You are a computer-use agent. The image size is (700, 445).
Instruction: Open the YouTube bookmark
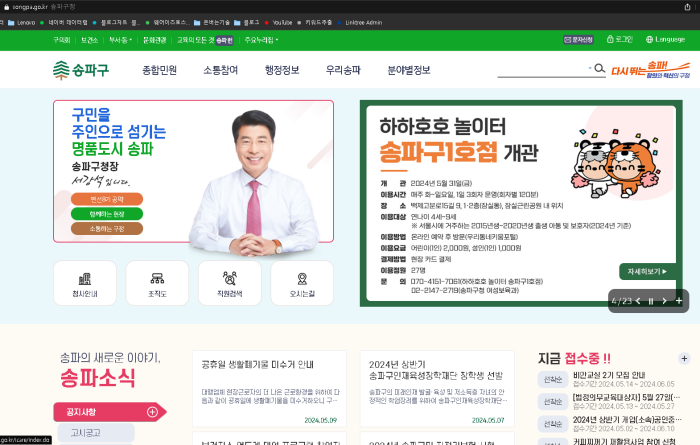click(x=278, y=22)
